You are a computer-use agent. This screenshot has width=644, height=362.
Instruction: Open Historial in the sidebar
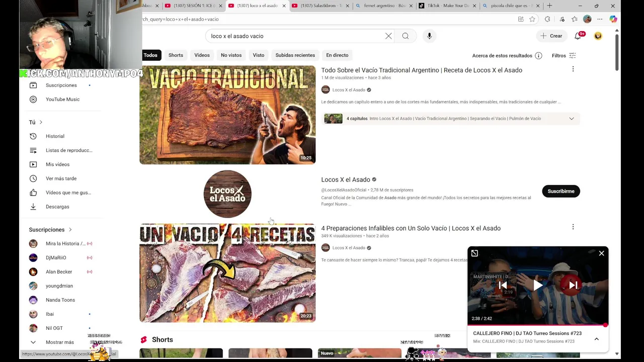click(x=55, y=136)
